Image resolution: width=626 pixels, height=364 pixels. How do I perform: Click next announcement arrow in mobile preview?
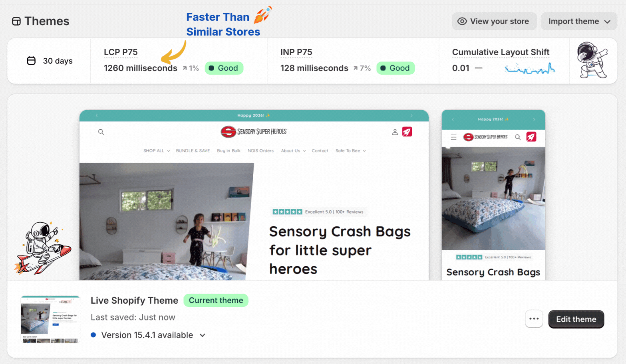pyautogui.click(x=534, y=119)
